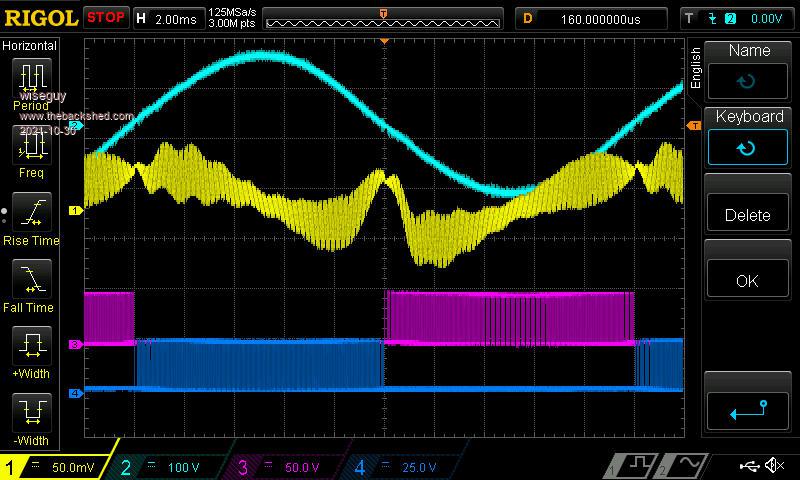This screenshot has height=480, width=800.
Task: Click the horizontal delay 160.000000us field
Action: (x=592, y=18)
